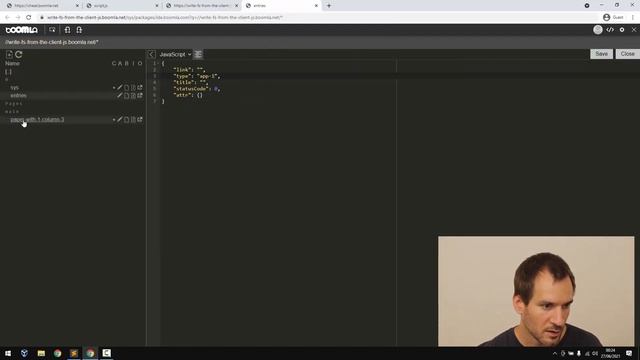
Task: Go back in browser
Action: (x=7, y=18)
